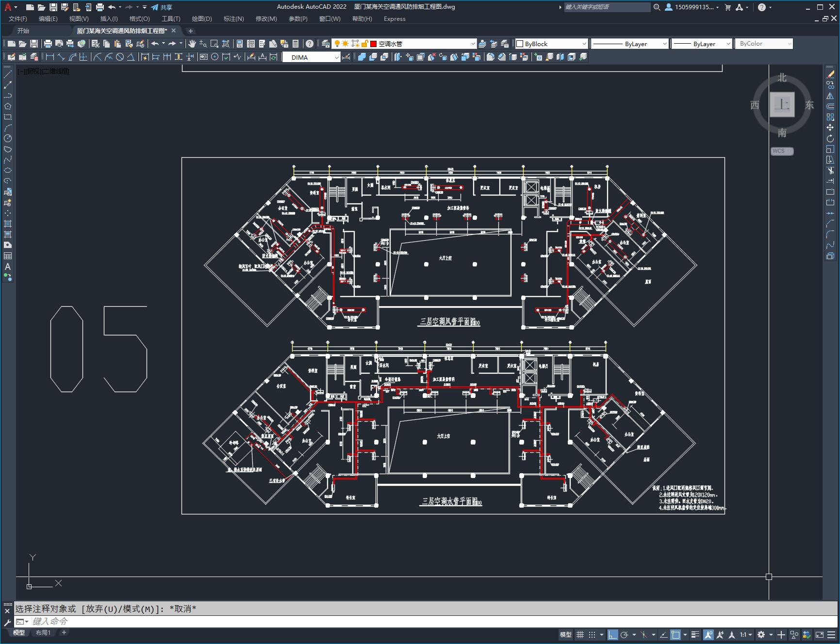This screenshot has height=644, width=840.
Task: Click the QuickCalc calculator icon
Action: point(296,44)
